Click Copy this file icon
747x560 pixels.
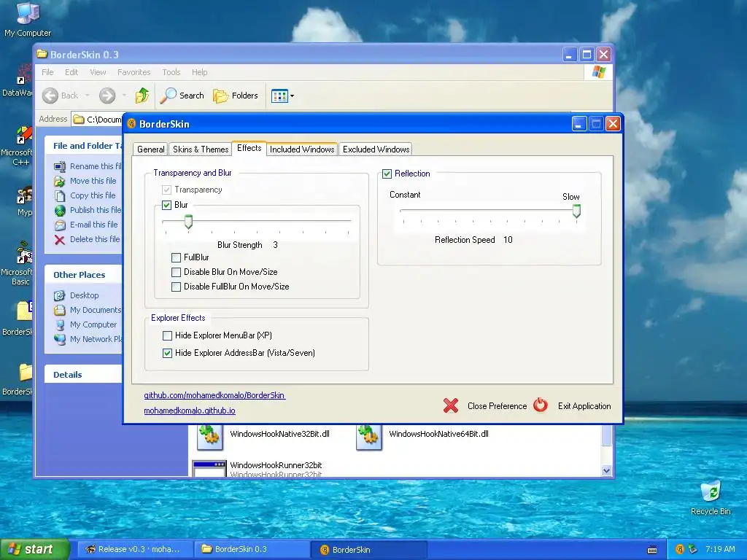coord(60,195)
